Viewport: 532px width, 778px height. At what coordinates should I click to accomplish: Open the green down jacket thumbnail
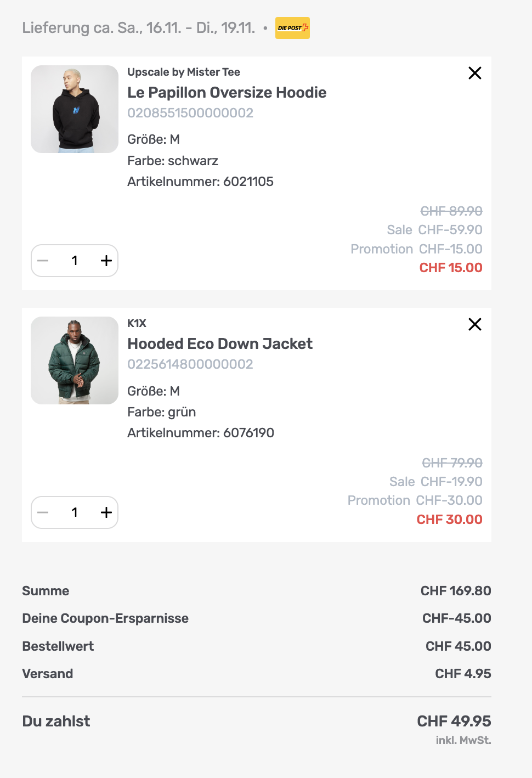pos(75,360)
